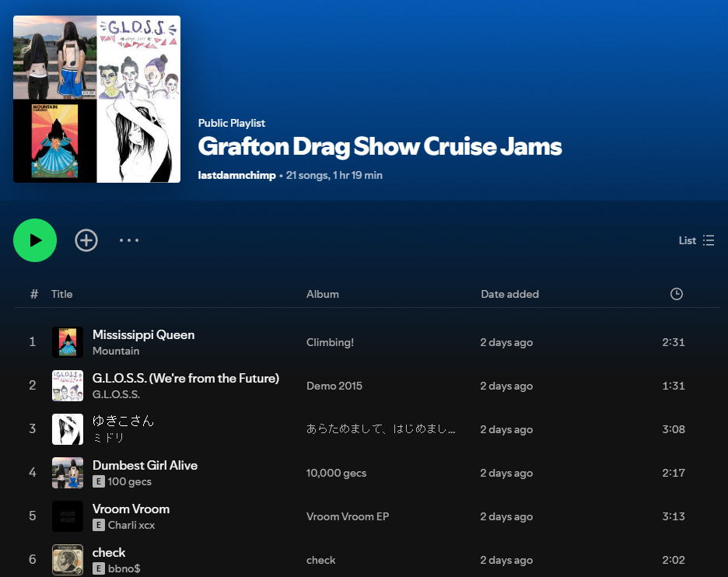Select the Mississippi Queen song title
728x577 pixels.
143,334
